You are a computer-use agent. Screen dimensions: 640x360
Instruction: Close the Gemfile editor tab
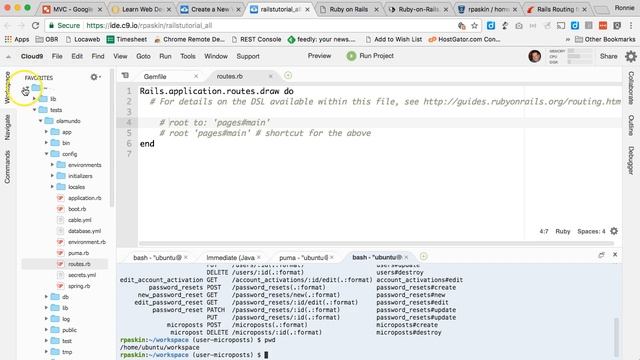tap(196, 76)
